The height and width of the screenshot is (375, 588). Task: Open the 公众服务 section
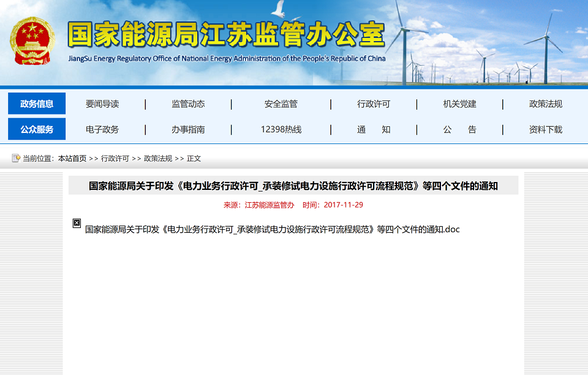click(x=36, y=129)
